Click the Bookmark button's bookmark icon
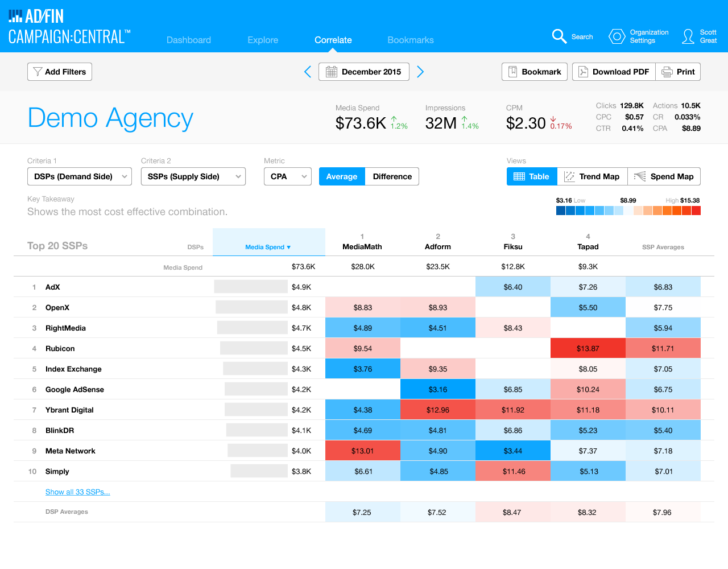This screenshot has height=569, width=728. [x=512, y=72]
